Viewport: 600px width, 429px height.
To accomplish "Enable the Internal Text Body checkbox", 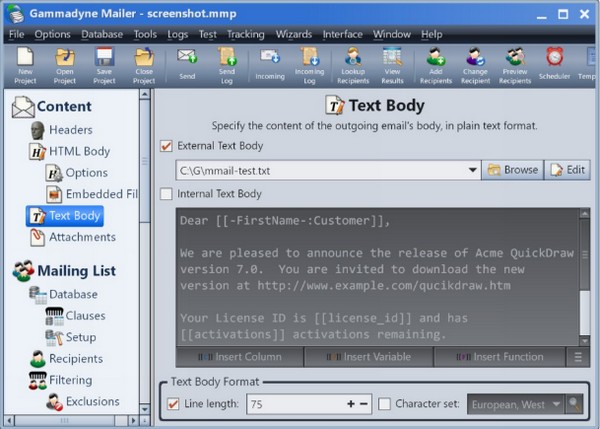I will [166, 194].
